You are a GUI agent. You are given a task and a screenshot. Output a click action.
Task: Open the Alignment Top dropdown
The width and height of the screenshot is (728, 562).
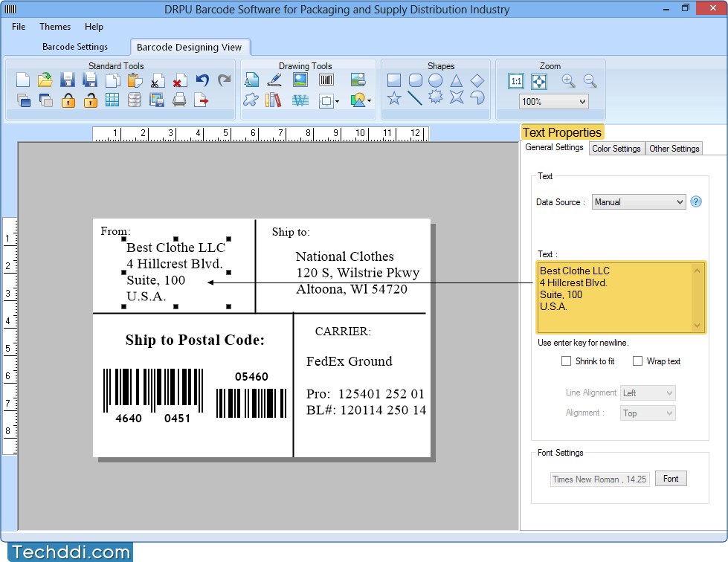tap(648, 413)
